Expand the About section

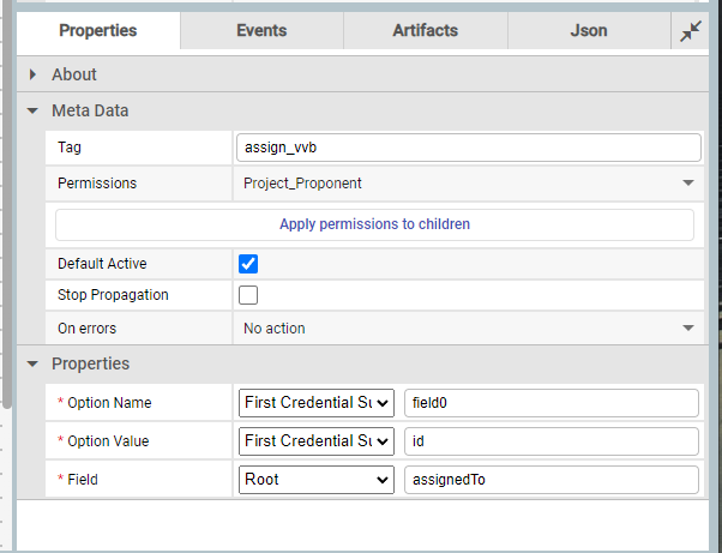[x=74, y=75]
